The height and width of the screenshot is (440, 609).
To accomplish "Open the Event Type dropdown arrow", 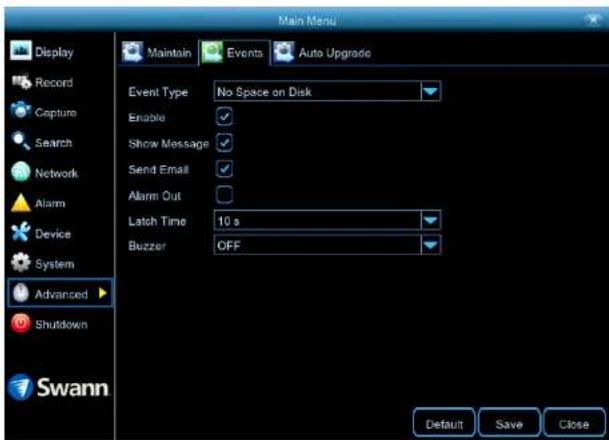I will click(x=431, y=92).
